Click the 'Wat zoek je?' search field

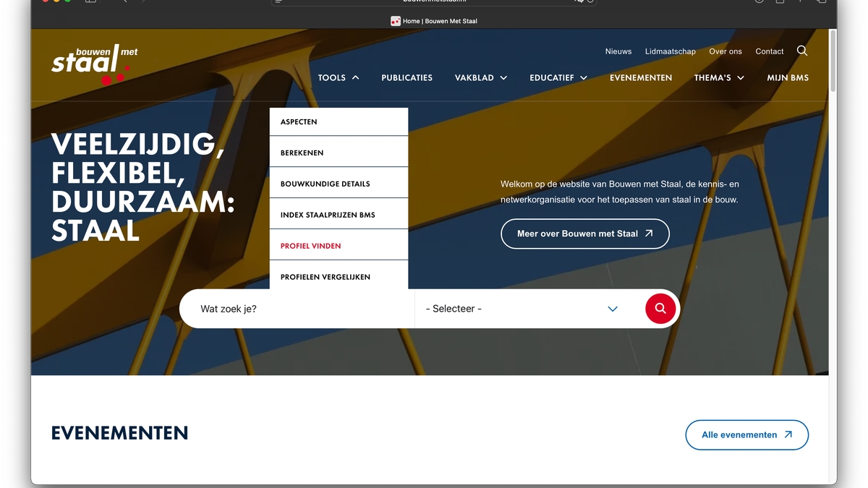coord(297,309)
